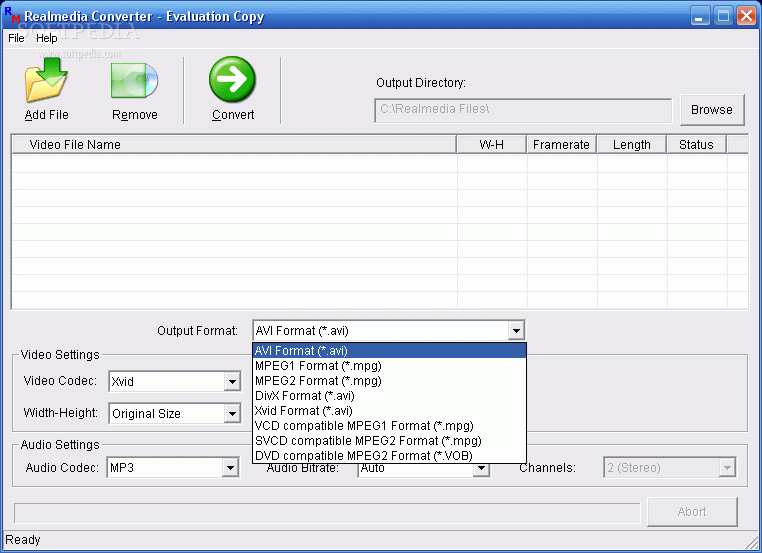Select VCD compatible MPEG1 Format option
This screenshot has width=762, height=553.
point(389,426)
